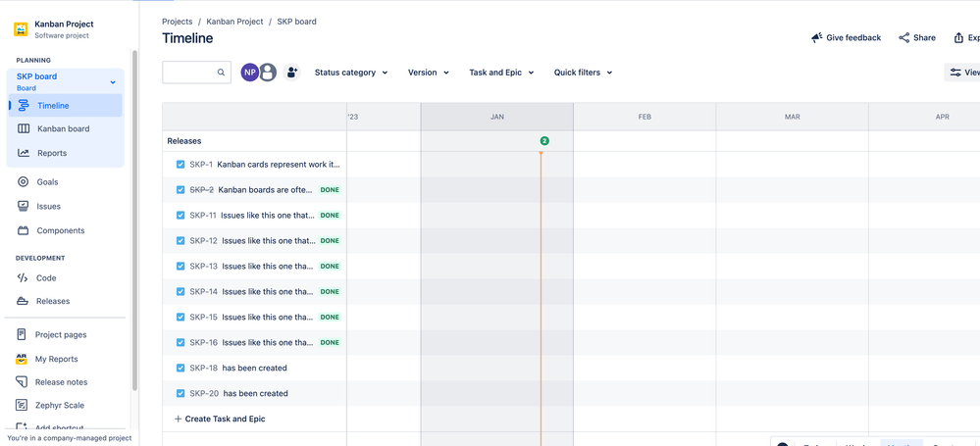Click the task type icon beside SKP-18
The image size is (980, 446).
point(181,368)
